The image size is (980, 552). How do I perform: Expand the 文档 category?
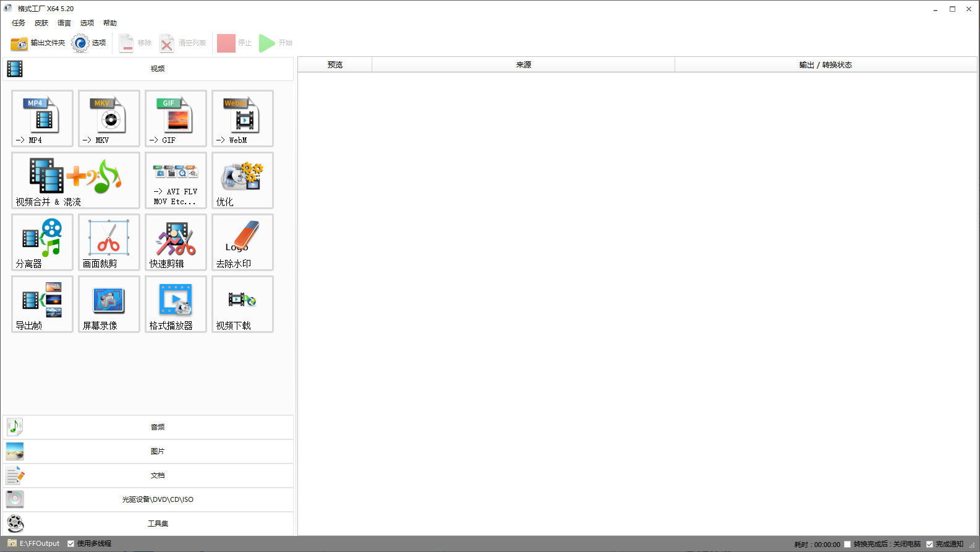[x=148, y=475]
